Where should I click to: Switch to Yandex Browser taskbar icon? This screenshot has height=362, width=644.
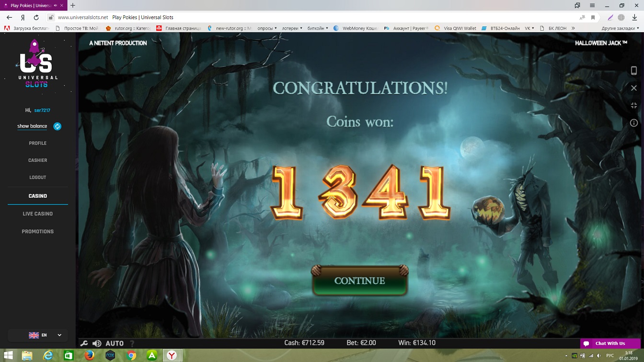pos(172,355)
